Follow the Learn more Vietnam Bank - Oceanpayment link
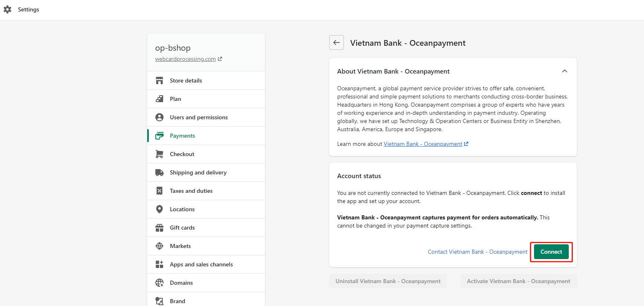Screen dimensions: 644x306 (423, 144)
